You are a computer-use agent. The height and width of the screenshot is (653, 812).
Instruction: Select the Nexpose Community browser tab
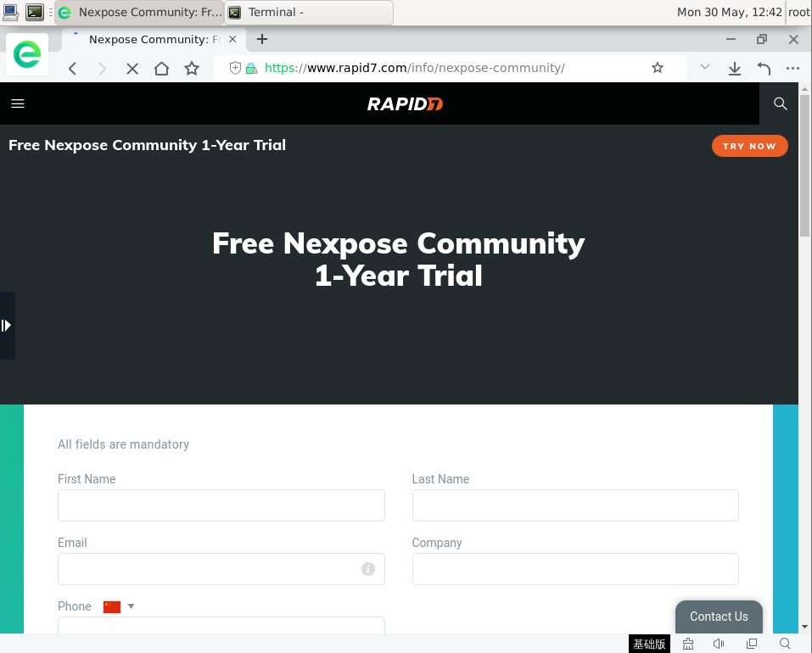[x=154, y=39]
